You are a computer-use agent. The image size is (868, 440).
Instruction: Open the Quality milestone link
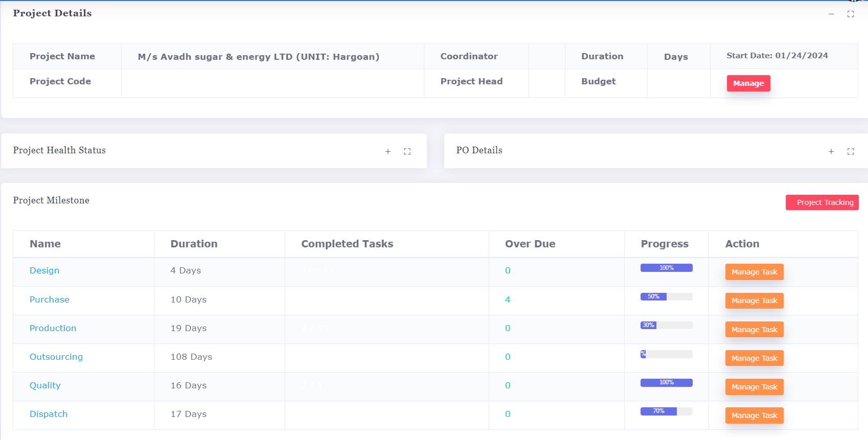pos(45,385)
